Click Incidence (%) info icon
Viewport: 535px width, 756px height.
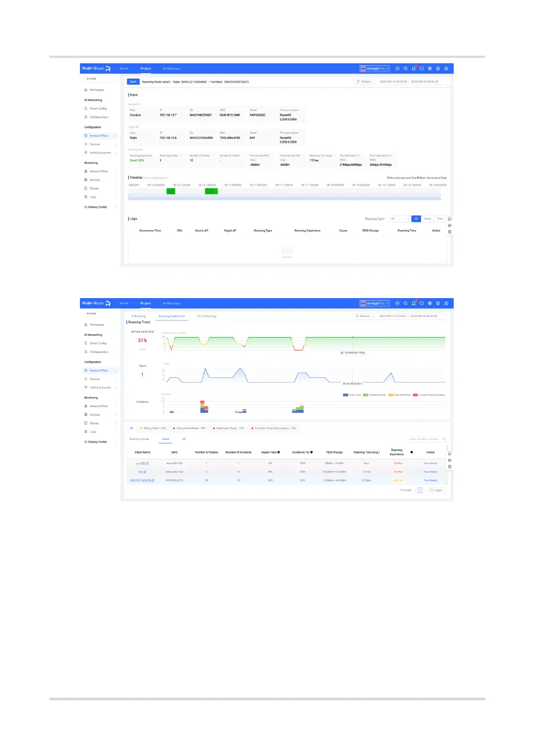pos(311,453)
